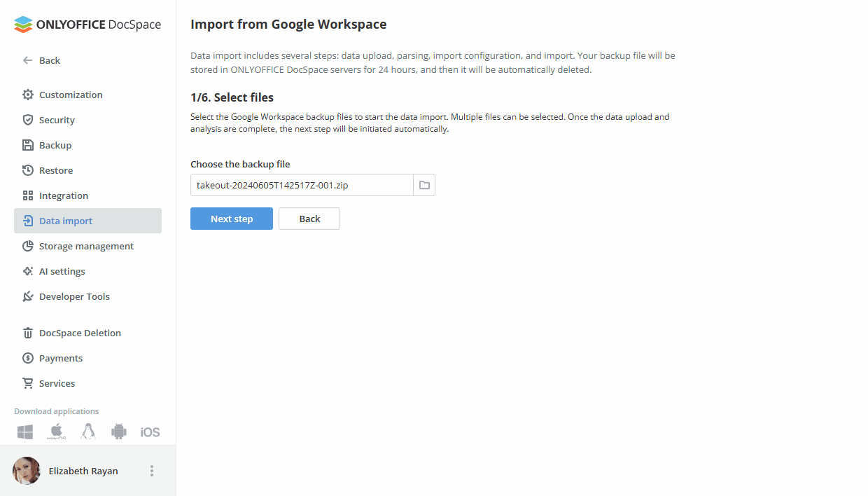Image resolution: width=868 pixels, height=496 pixels.
Task: Click the takeout zip file name field
Action: pos(301,185)
